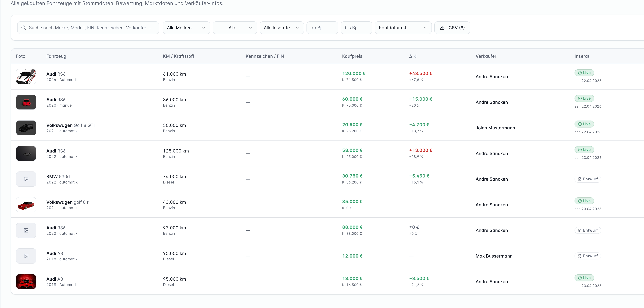The height and width of the screenshot is (308, 644).
Task: Click the 12.000 € purchase price
Action: [352, 256]
